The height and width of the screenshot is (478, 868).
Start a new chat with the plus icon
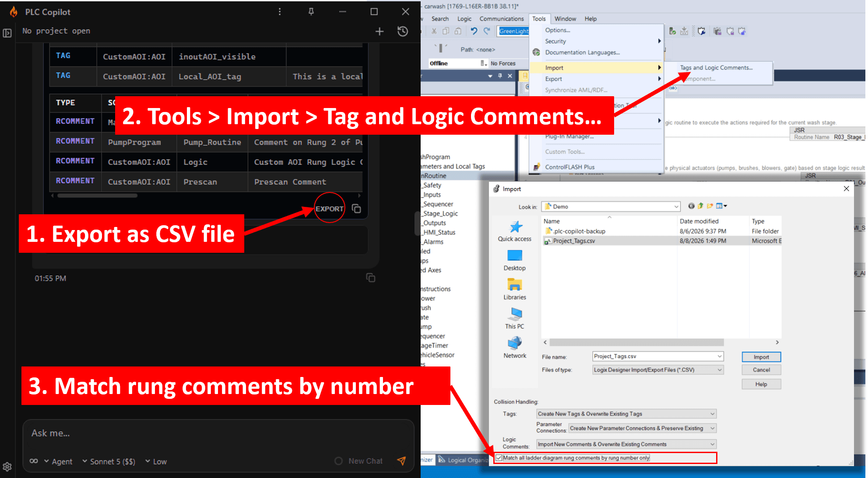380,31
